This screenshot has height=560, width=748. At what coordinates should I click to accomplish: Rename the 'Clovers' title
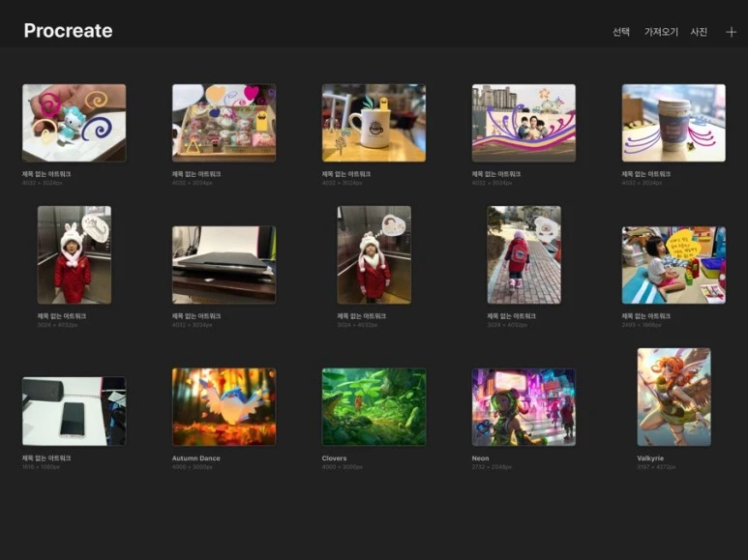(334, 457)
